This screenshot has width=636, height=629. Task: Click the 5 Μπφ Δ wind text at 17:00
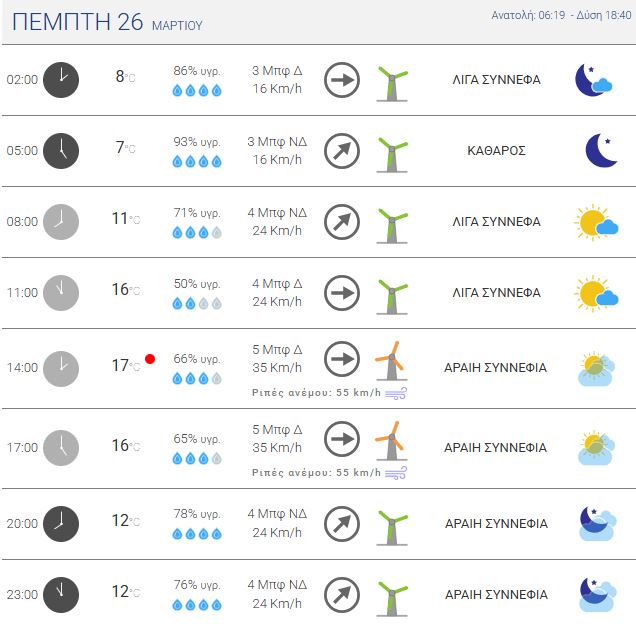click(x=277, y=430)
